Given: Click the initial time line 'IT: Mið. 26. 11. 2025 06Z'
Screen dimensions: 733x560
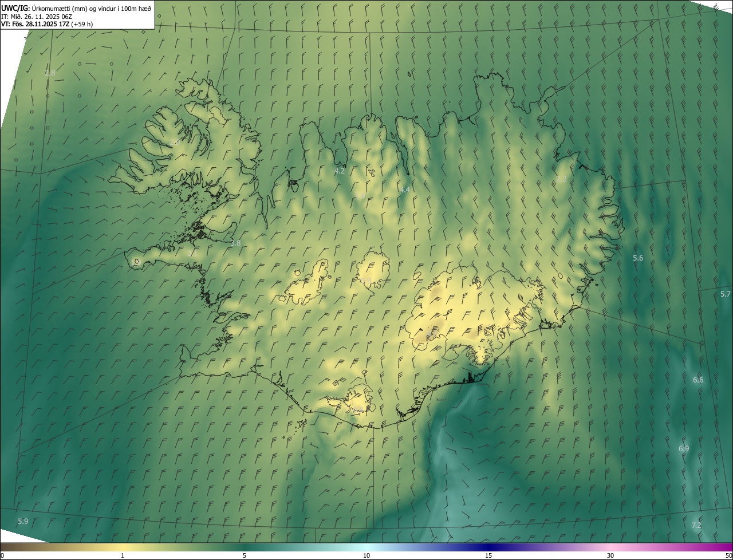Looking at the screenshot, I should point(36,16).
